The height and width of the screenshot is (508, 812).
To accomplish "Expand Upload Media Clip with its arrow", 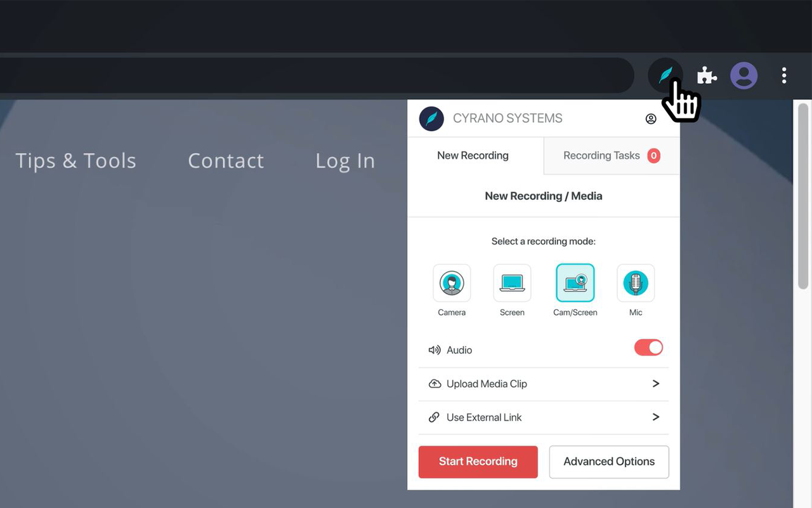I will [656, 384].
